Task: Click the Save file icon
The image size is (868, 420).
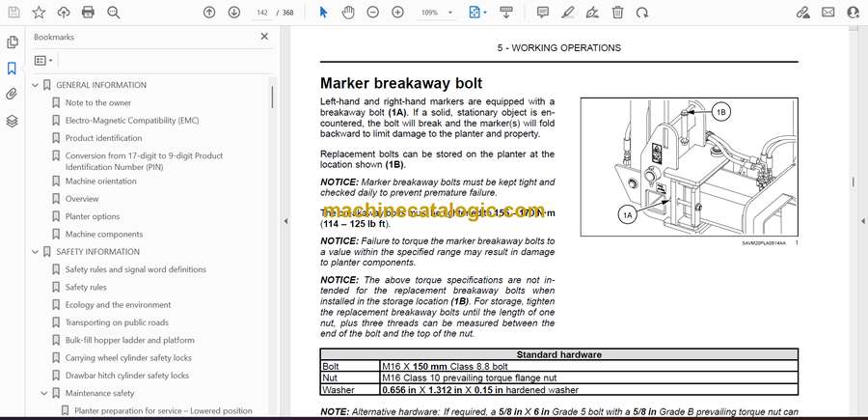Action: pyautogui.click(x=14, y=13)
